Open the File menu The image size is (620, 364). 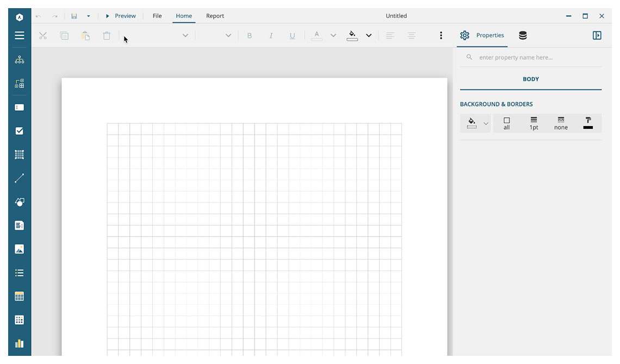pyautogui.click(x=157, y=16)
